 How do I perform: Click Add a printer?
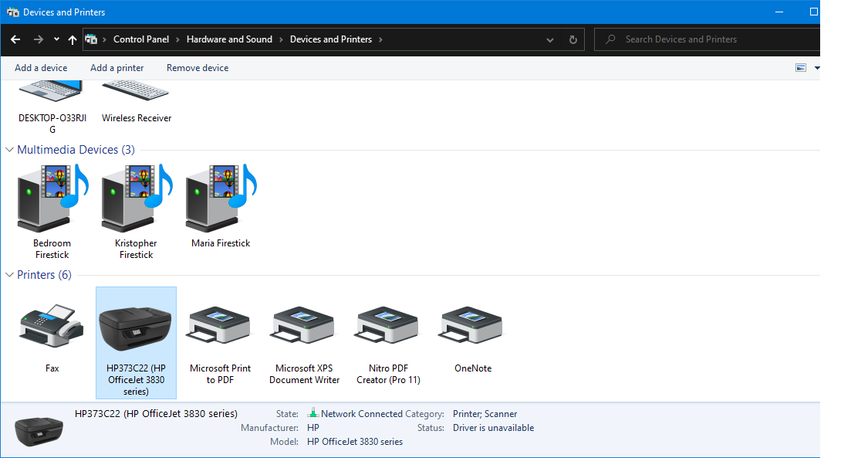point(117,67)
